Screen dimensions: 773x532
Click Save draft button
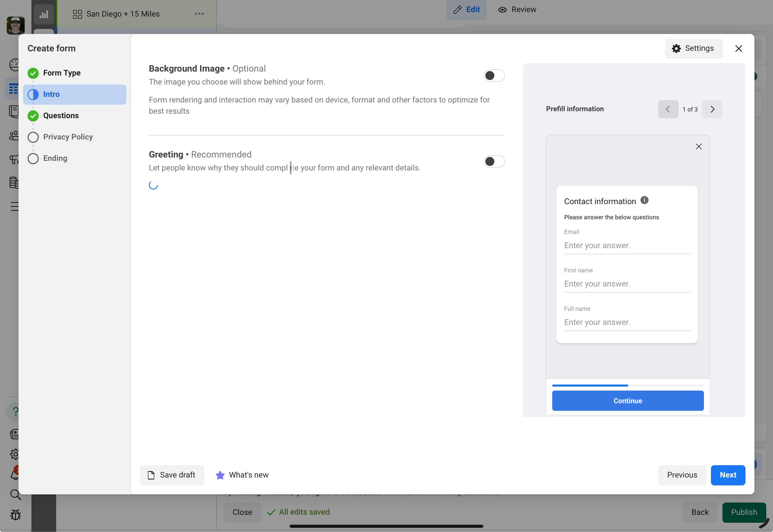(x=172, y=475)
